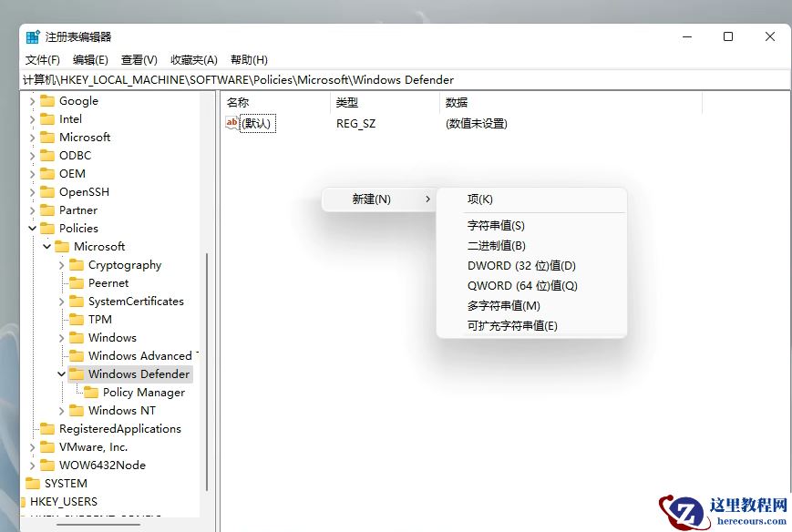
Task: Click the ab icon beside (默认) value
Action: (x=230, y=124)
